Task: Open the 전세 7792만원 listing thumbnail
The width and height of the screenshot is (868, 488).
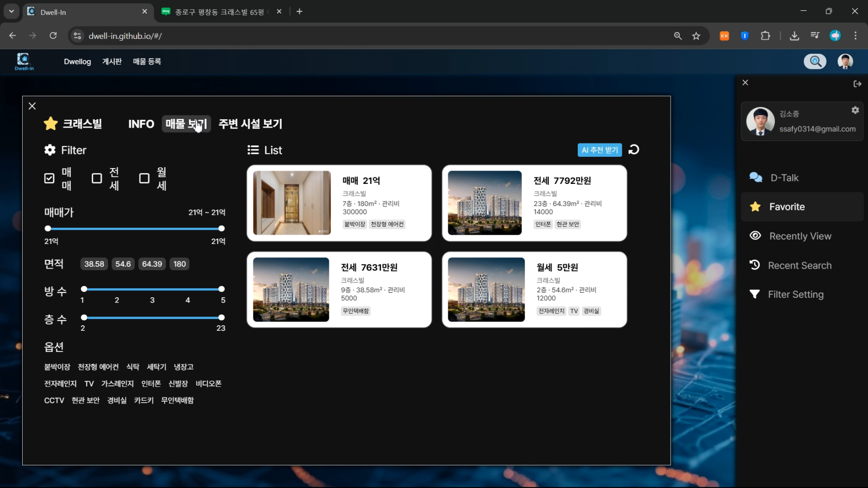Action: (485, 203)
